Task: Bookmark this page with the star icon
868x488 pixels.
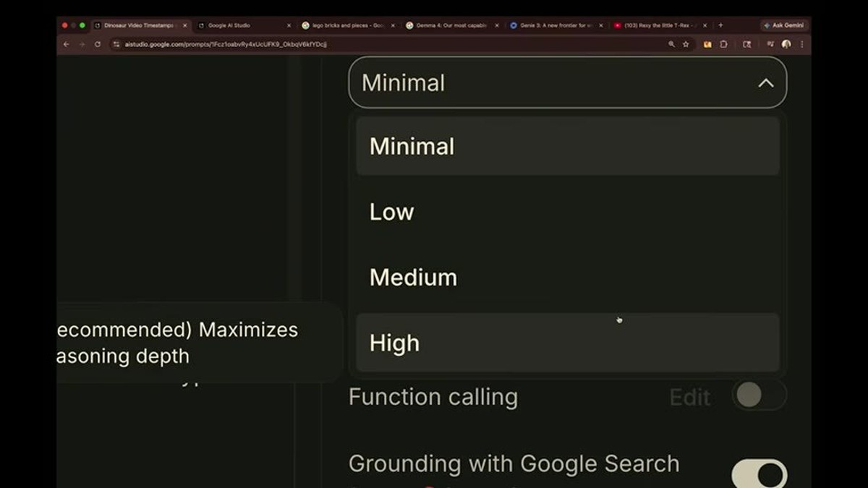Action: coord(686,44)
